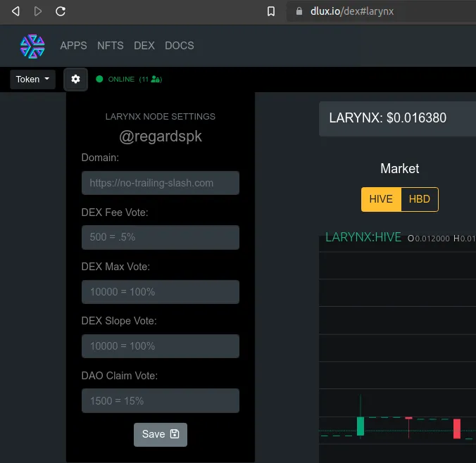476x463 pixels.
Task: Go back with the browser back arrow
Action: click(x=15, y=11)
